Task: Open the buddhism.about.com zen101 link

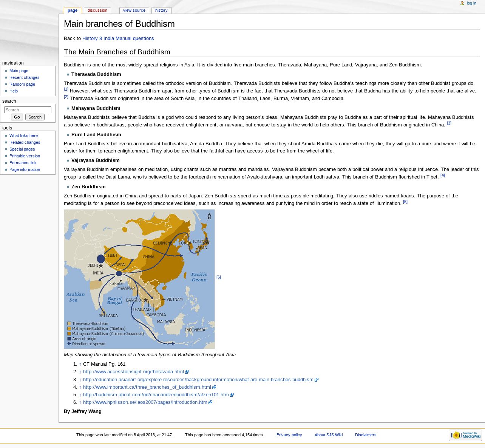Action: pos(156,395)
